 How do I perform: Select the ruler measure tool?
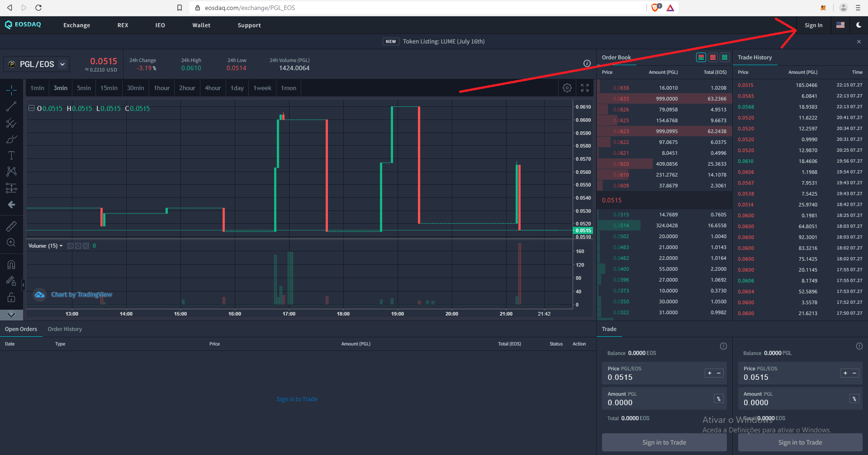[11, 226]
